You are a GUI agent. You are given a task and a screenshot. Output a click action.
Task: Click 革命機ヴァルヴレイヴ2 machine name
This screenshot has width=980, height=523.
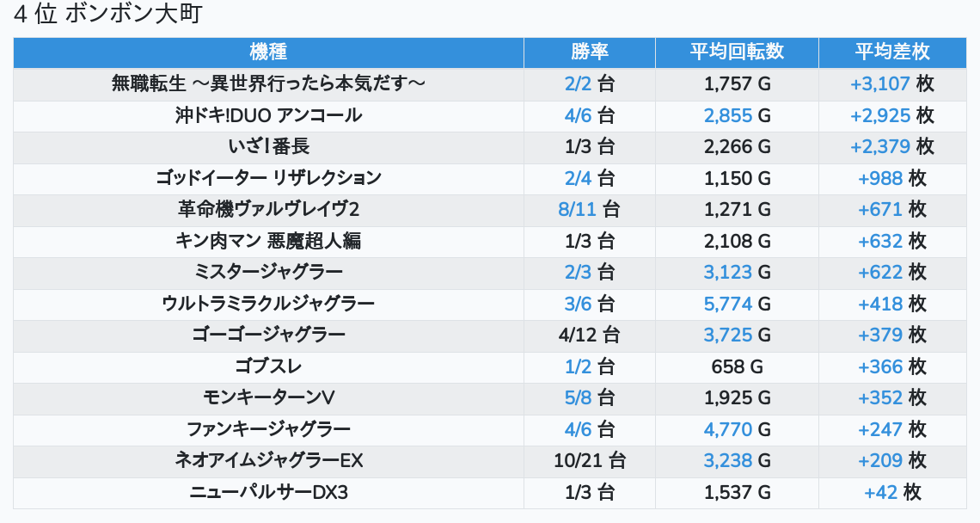click(x=268, y=209)
